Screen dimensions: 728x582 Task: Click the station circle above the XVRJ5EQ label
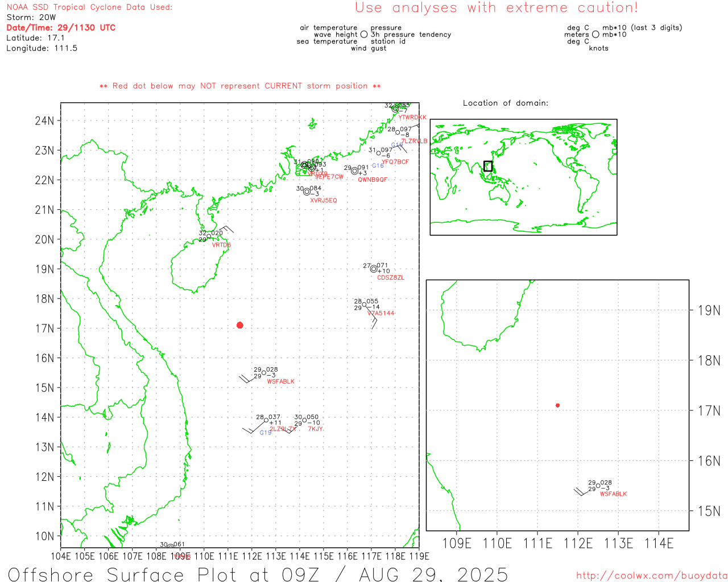pos(307,192)
